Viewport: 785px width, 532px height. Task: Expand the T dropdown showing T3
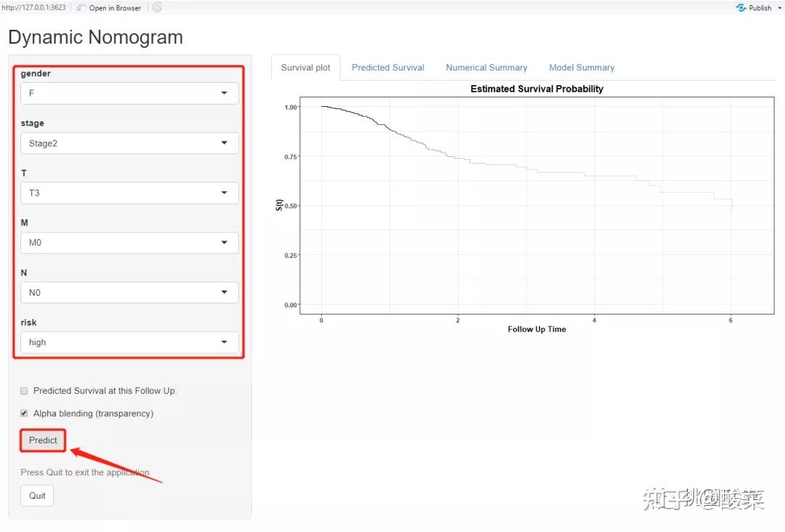pyautogui.click(x=129, y=193)
